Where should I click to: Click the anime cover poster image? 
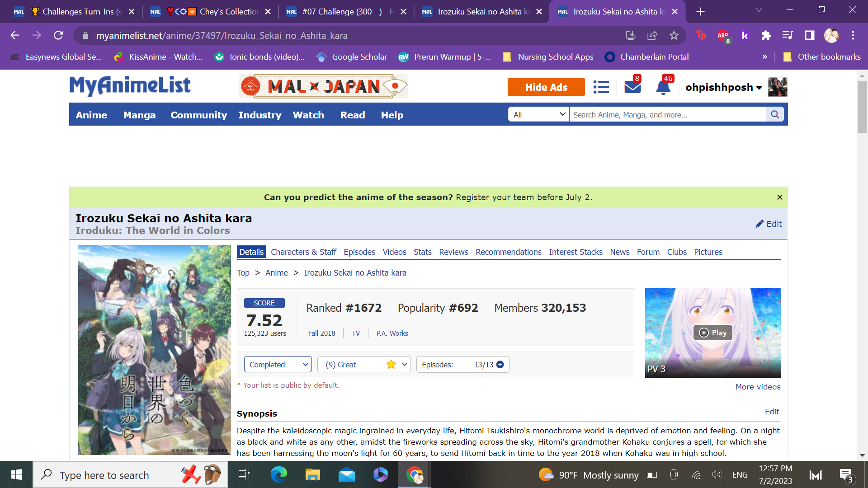click(x=155, y=350)
